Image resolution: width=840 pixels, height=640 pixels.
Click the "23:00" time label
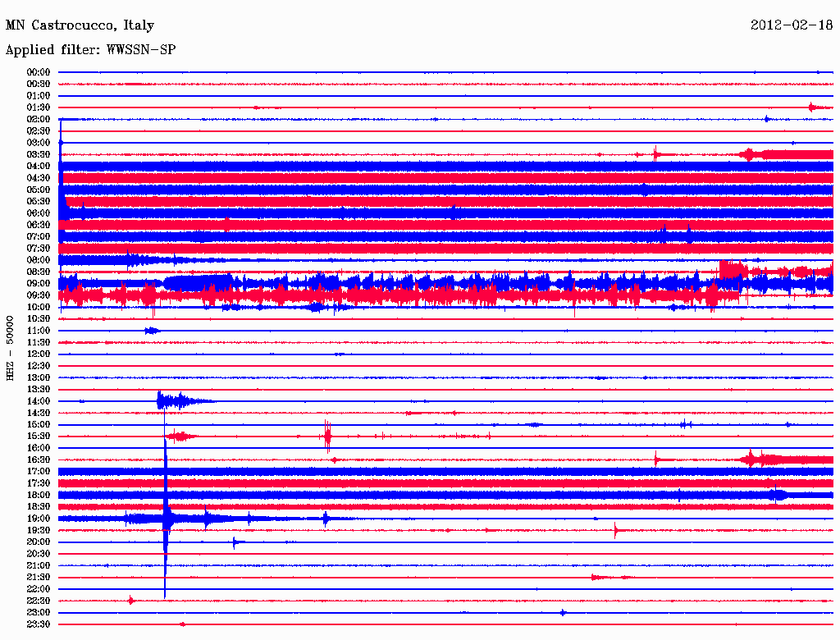pos(38,613)
